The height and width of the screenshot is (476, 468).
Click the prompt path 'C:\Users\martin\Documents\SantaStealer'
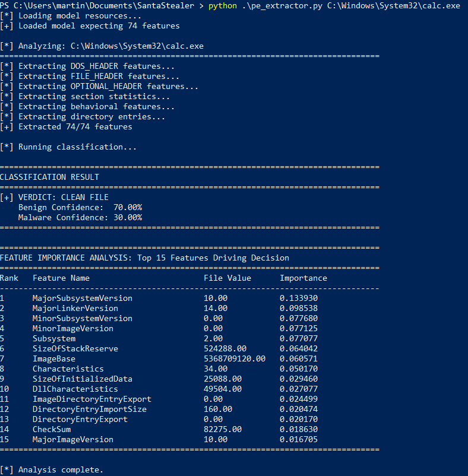[104, 6]
